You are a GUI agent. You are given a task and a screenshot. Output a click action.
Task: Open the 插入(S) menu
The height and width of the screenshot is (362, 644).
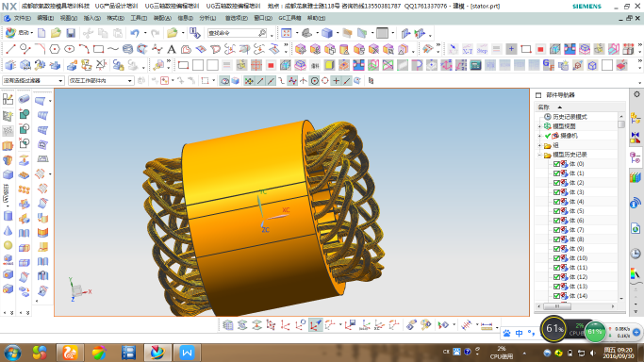(x=92, y=18)
